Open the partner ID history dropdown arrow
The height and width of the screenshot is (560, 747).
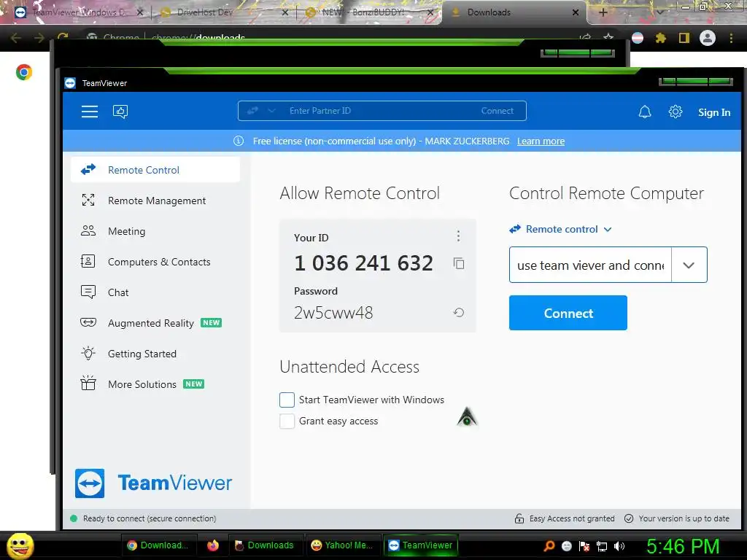[x=689, y=265]
